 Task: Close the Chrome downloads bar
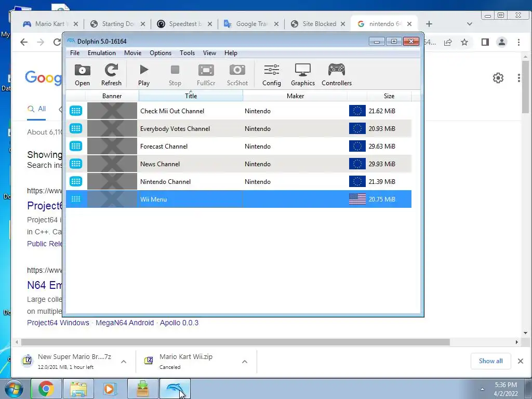pyautogui.click(x=521, y=361)
